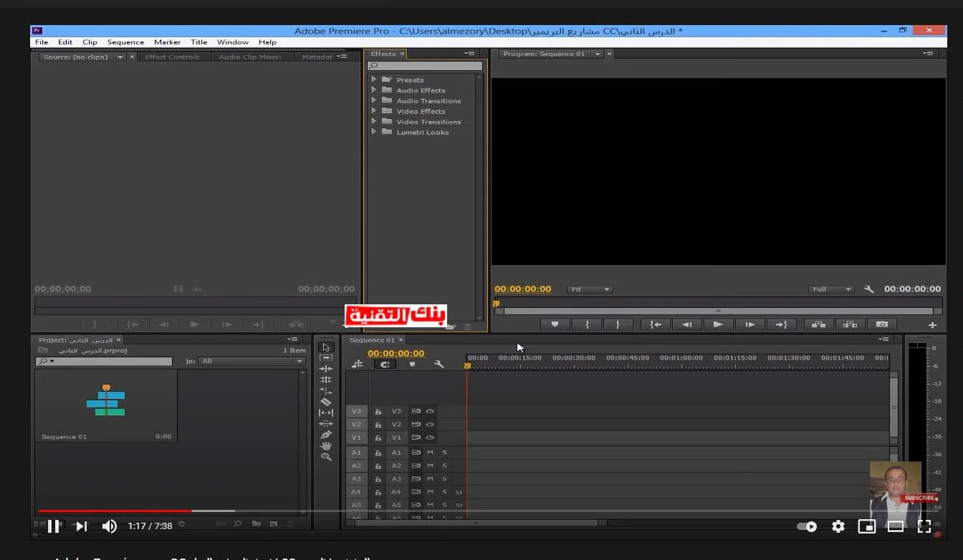Open timeline display settings wrench

(x=439, y=365)
